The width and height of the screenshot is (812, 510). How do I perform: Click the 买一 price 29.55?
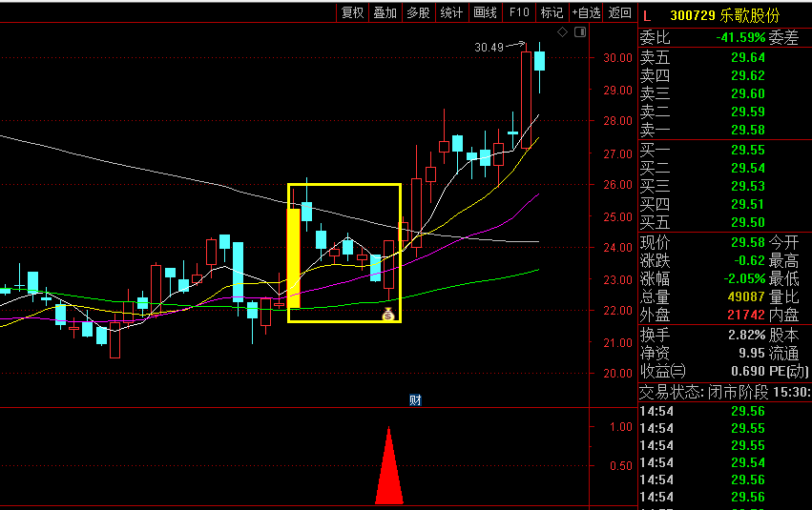pos(748,150)
